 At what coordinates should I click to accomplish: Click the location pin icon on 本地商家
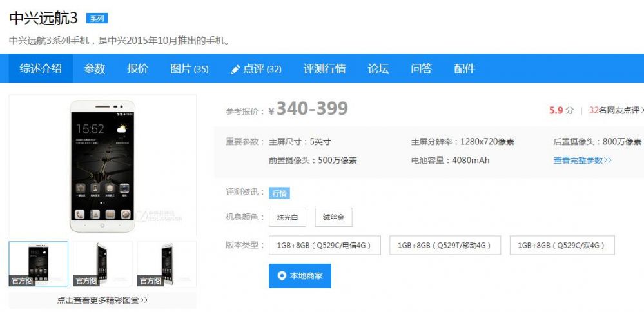(281, 276)
